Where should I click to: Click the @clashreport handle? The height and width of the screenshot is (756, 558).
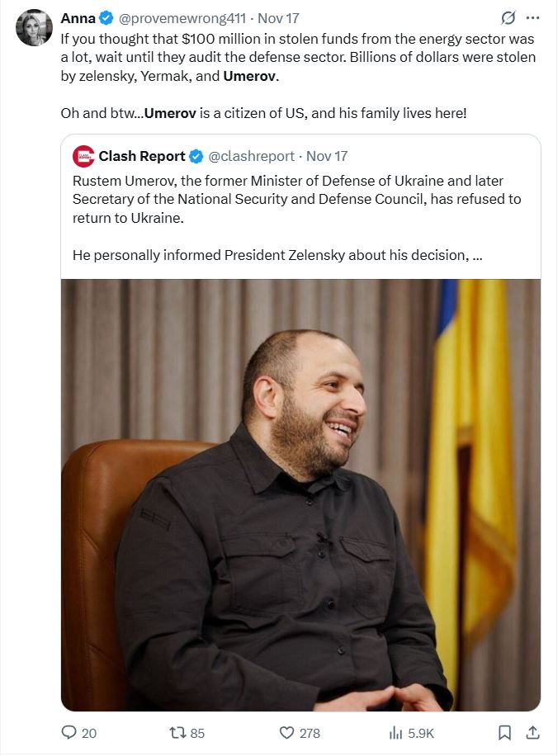[250, 155]
